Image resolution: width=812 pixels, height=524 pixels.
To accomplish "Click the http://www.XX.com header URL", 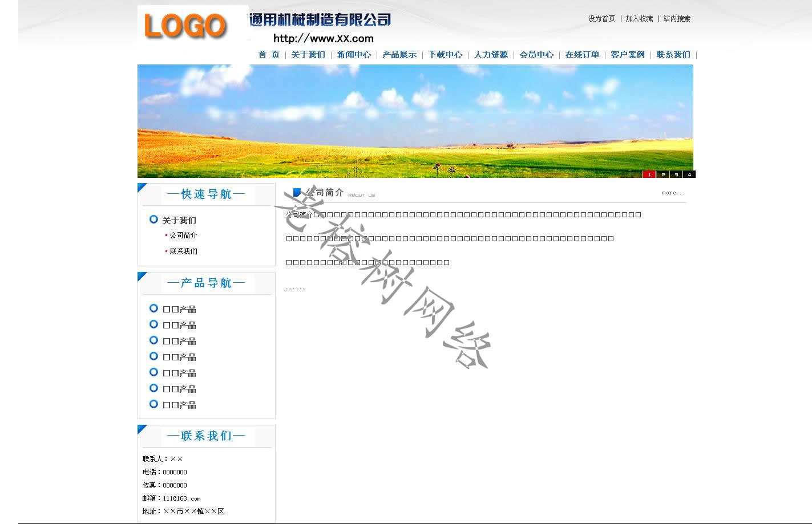I will pyautogui.click(x=324, y=39).
